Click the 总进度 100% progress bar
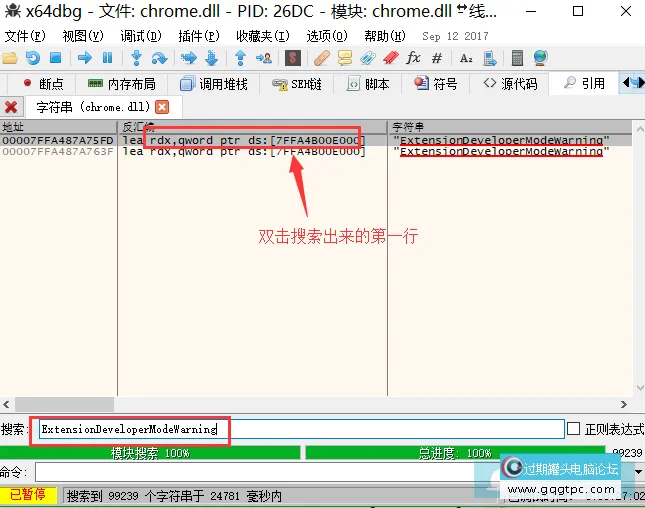This screenshot has height=508, width=645. pyautogui.click(x=455, y=453)
